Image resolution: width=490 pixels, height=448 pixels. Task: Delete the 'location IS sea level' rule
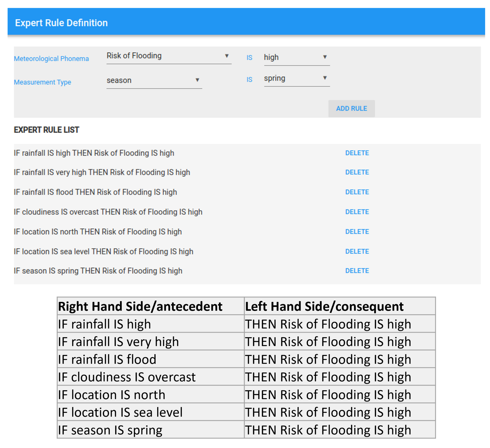(x=357, y=251)
